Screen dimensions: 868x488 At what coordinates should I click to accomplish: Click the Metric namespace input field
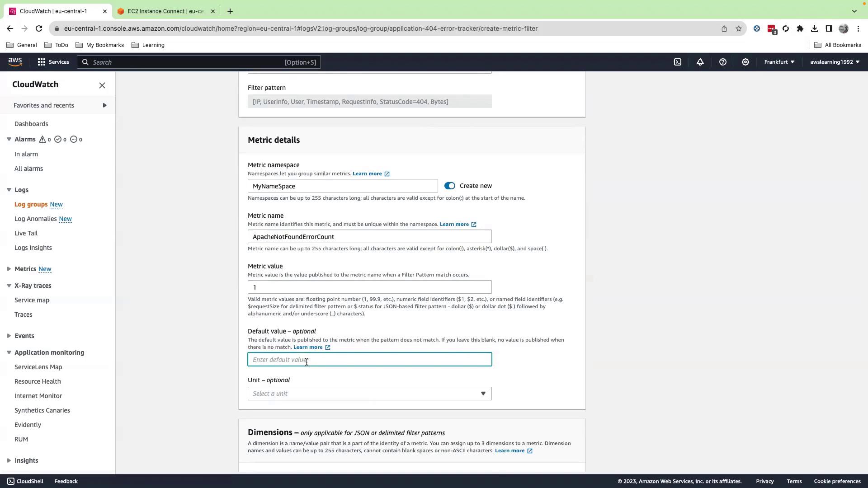343,186
